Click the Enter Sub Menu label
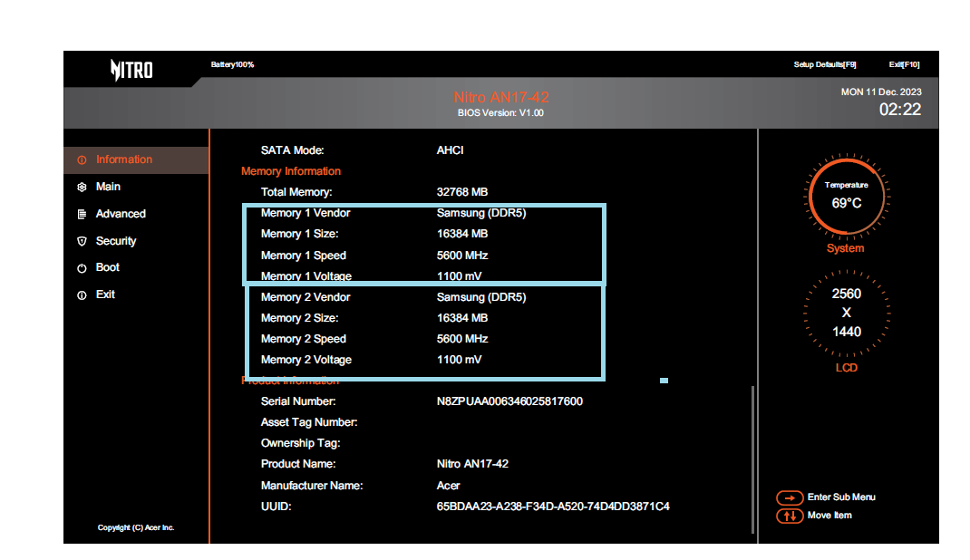This screenshot has width=970, height=560. pyautogui.click(x=841, y=497)
